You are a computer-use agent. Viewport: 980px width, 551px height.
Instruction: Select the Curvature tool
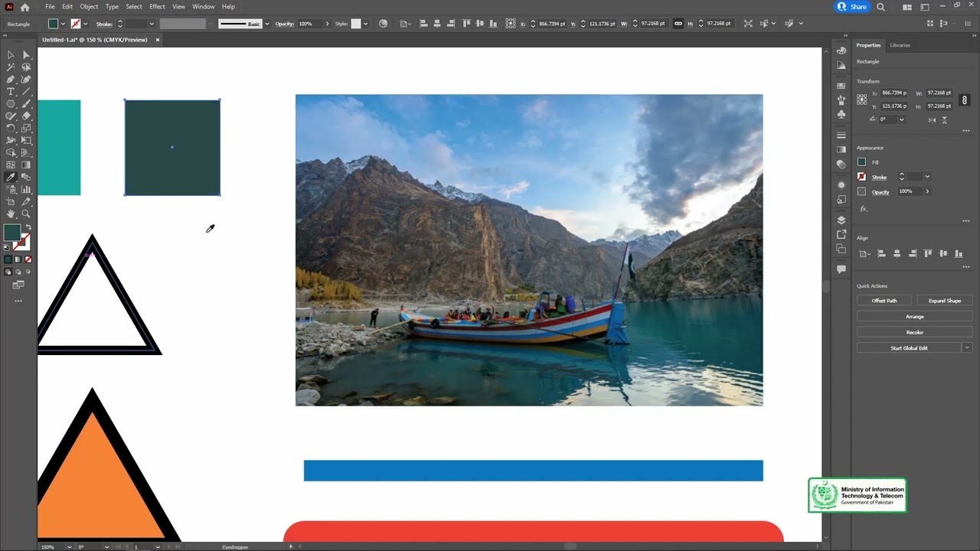click(x=26, y=80)
